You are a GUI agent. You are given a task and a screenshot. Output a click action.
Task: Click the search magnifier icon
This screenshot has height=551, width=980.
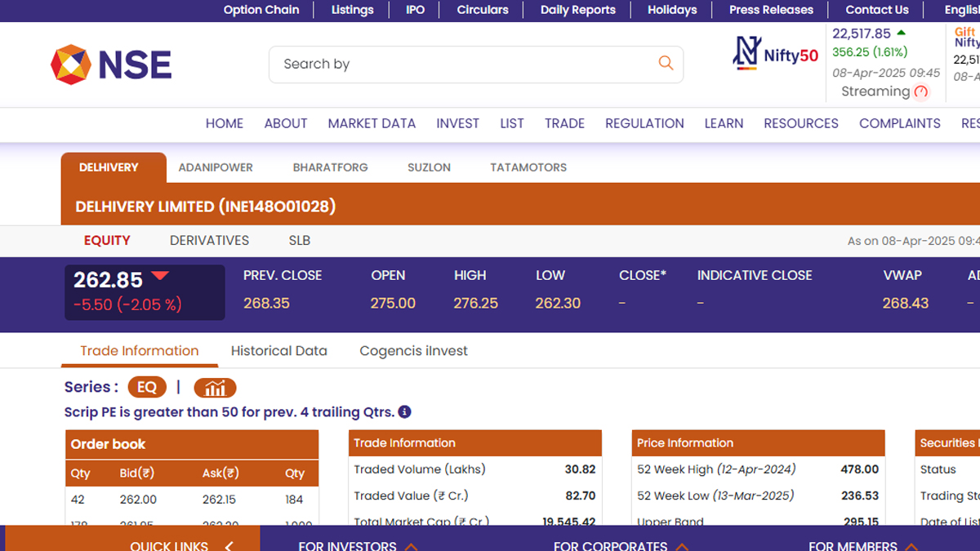coord(666,64)
